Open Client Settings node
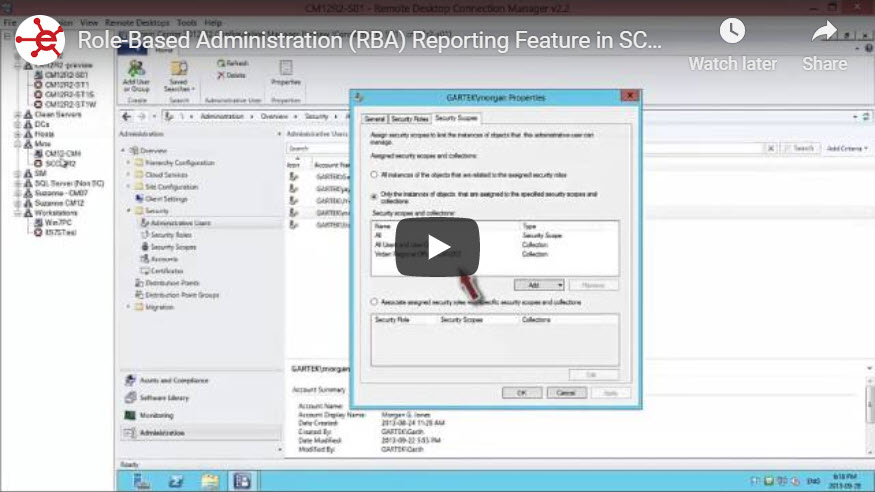Screen dimensions: 875x492 (x=166, y=199)
